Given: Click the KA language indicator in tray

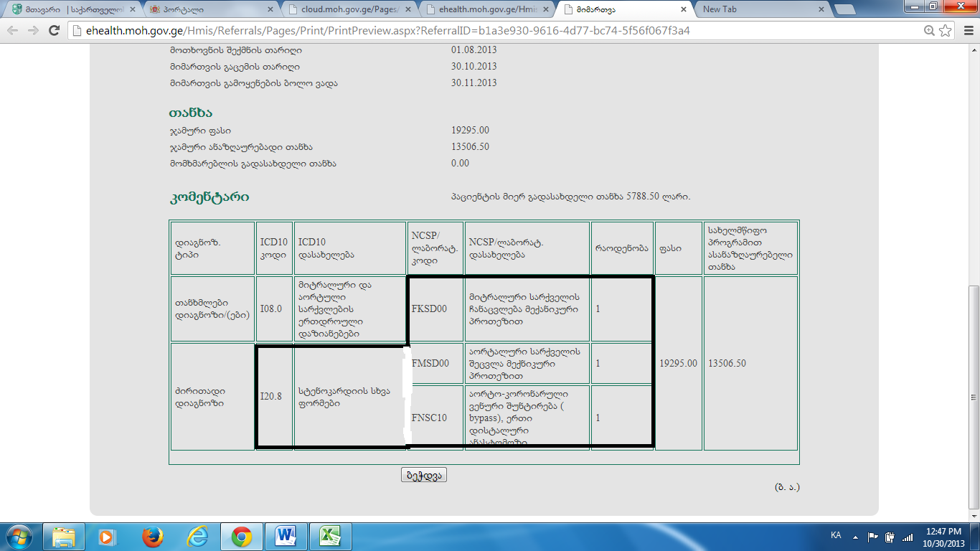Looking at the screenshot, I should [x=835, y=536].
